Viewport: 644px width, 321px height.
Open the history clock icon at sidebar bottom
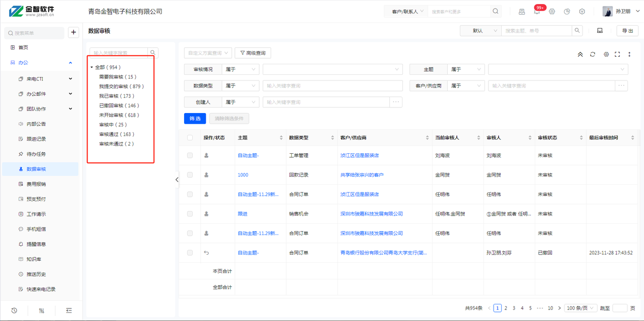click(x=14, y=310)
